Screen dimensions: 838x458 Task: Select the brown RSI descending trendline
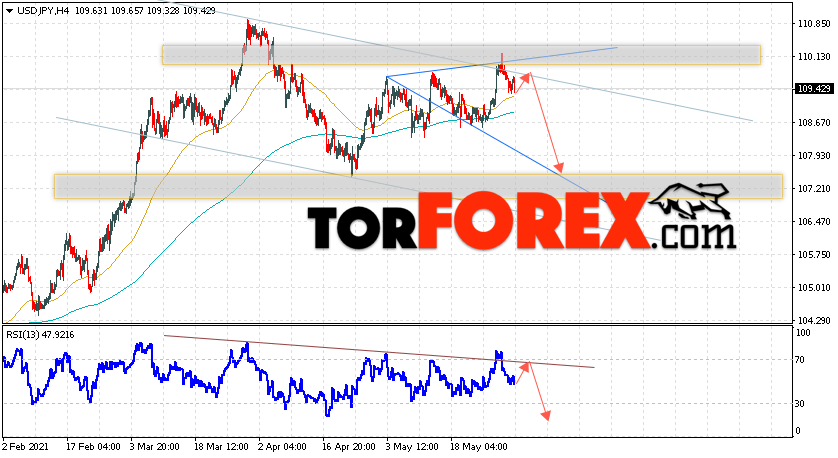[379, 352]
